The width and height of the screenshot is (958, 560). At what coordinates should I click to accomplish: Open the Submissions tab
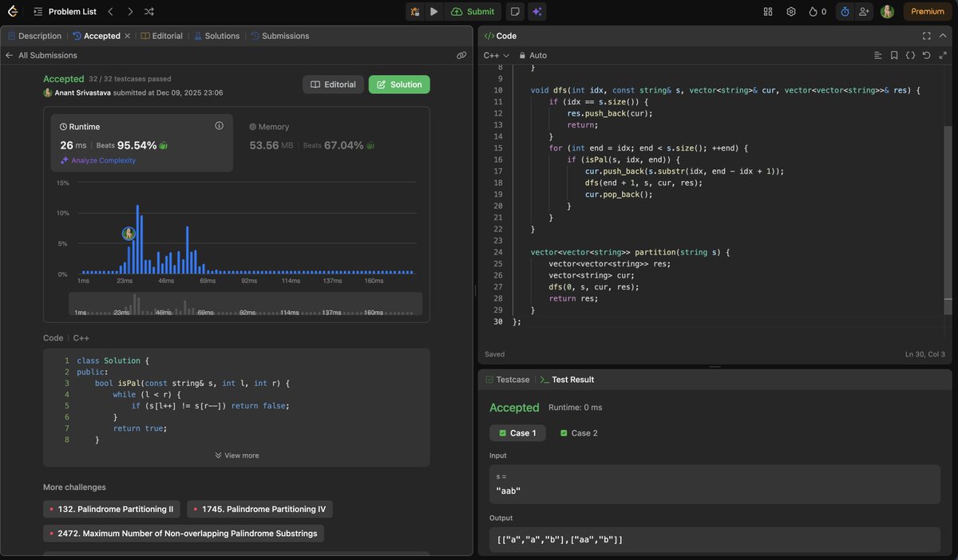click(x=279, y=36)
